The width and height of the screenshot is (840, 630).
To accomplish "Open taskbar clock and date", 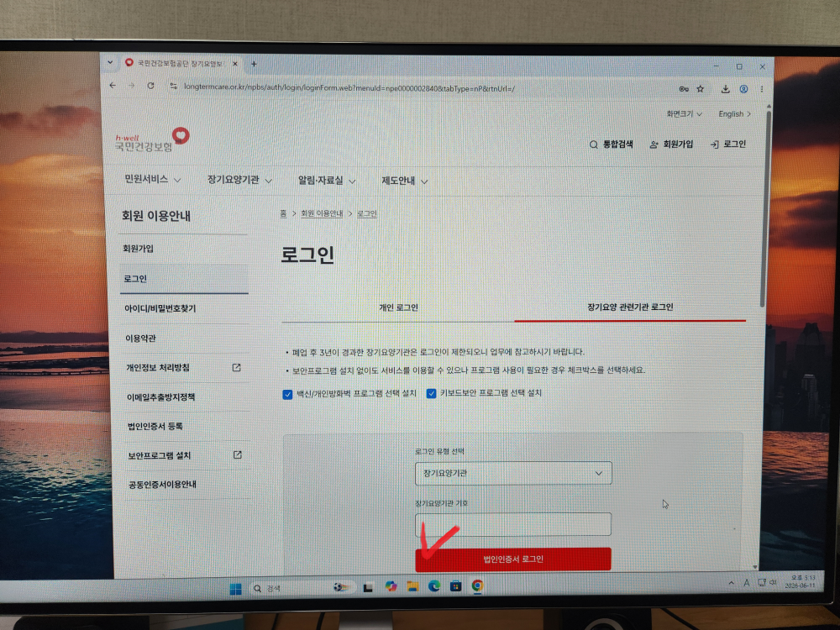I will pyautogui.click(x=800, y=581).
